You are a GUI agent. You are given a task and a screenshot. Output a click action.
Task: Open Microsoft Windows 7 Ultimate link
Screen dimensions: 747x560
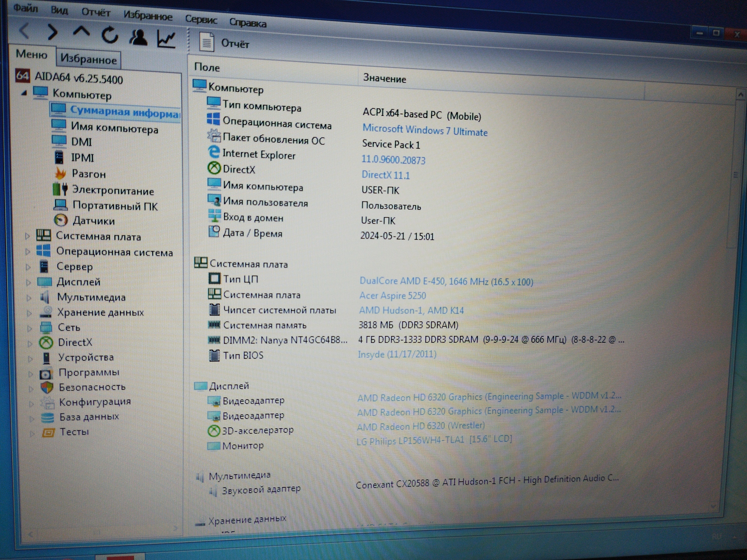[425, 130]
